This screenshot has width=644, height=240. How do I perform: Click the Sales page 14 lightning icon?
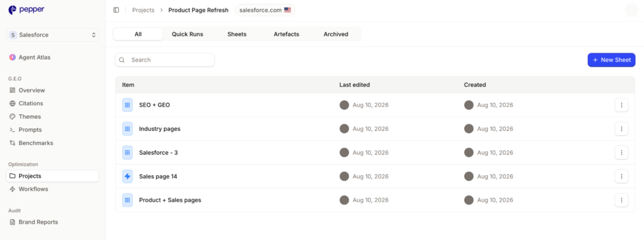pyautogui.click(x=127, y=177)
